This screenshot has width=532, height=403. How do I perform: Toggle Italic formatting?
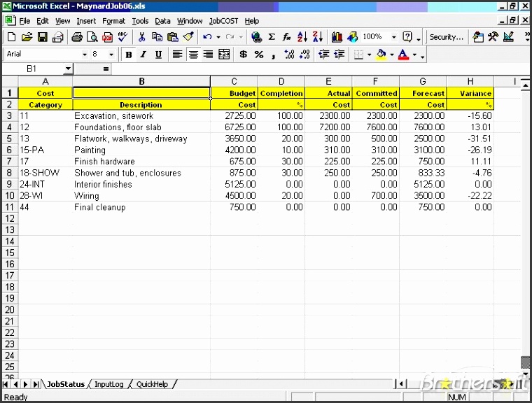[143, 55]
